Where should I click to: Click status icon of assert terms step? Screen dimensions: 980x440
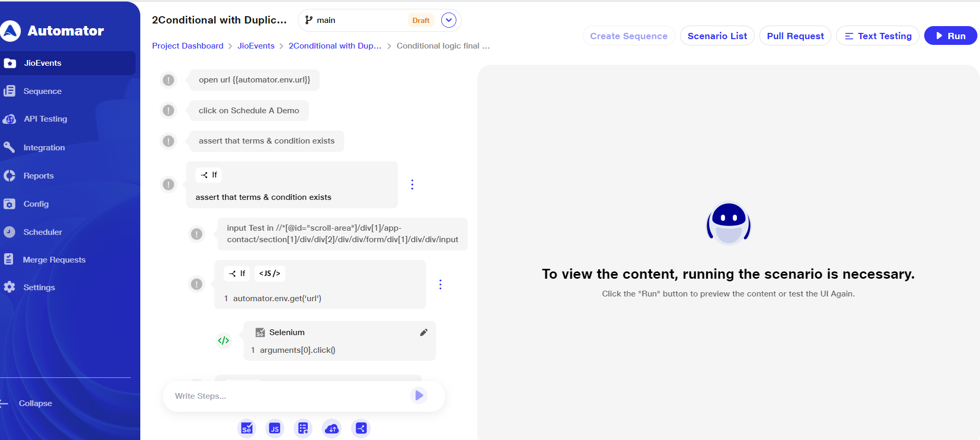168,141
